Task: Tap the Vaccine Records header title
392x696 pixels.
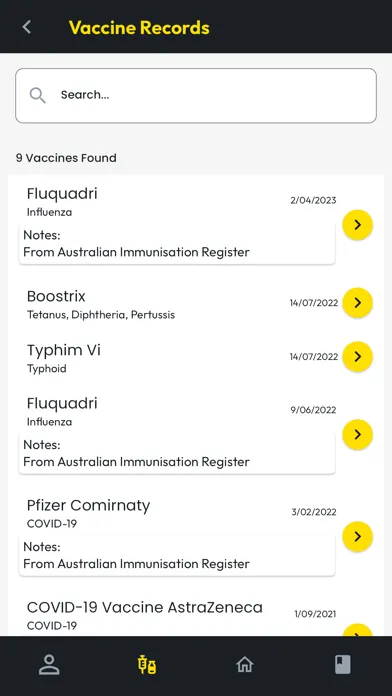Action: coord(139,28)
